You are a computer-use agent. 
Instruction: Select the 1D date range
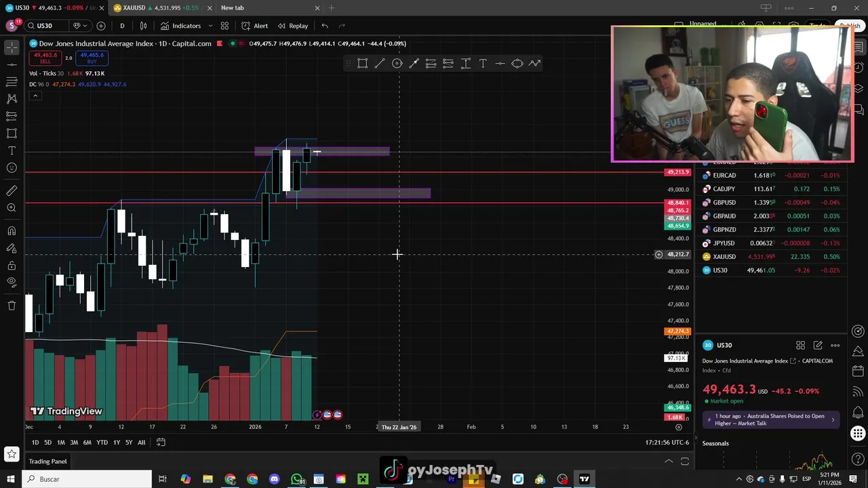35,443
